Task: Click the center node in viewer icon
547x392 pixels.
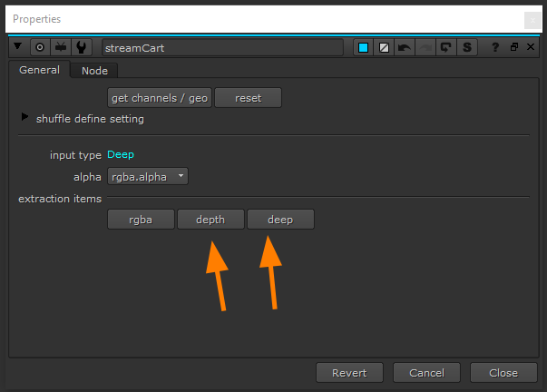Action: (40, 47)
